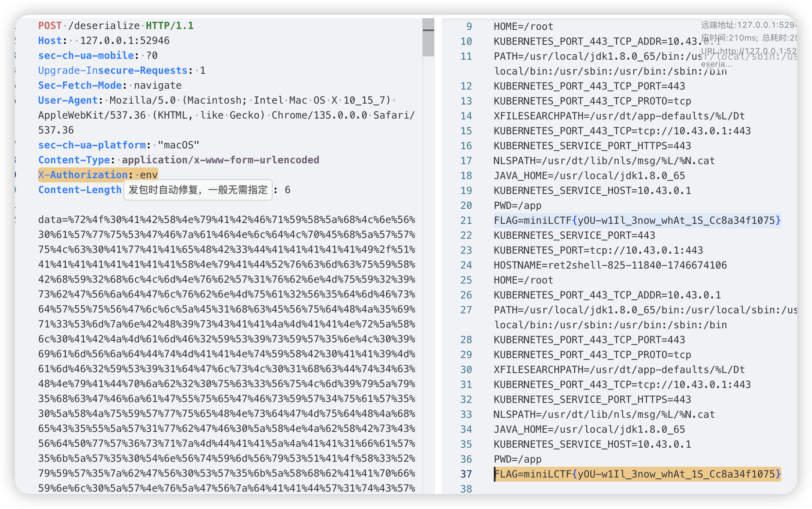Click the HOSTNAME=ret2shell line in response
Viewport: 812px width, 509px height.
tap(610, 265)
